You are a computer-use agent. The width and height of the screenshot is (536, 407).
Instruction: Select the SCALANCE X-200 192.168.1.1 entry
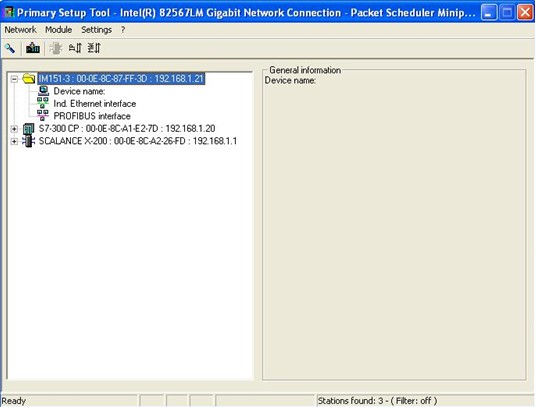tap(138, 141)
